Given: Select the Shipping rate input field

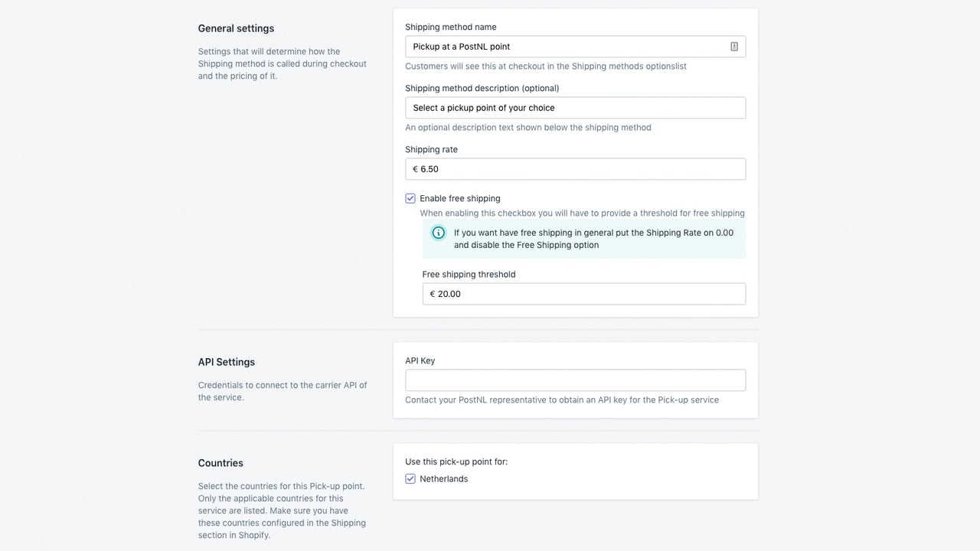Looking at the screenshot, I should pyautogui.click(x=575, y=169).
